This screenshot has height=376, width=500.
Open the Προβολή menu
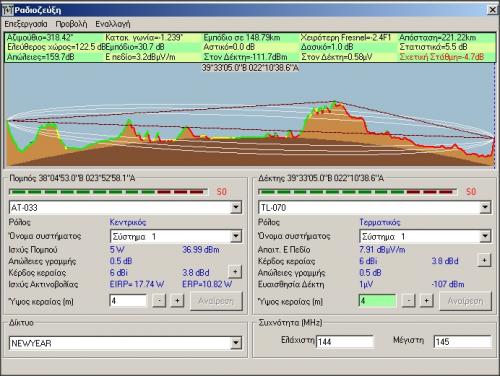tap(71, 24)
